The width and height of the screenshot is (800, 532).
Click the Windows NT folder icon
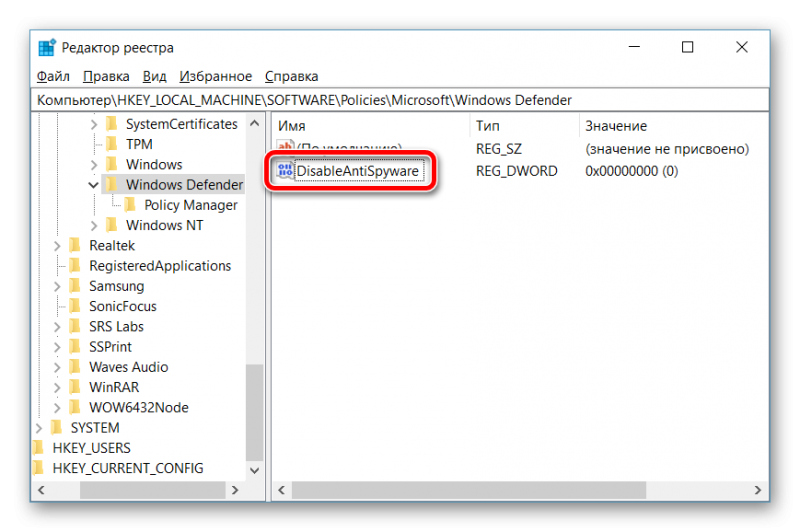click(112, 225)
